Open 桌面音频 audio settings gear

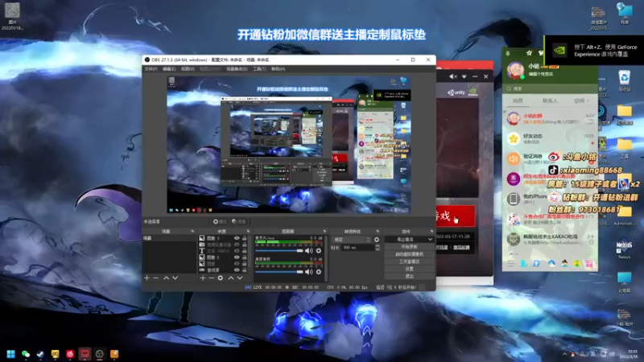coord(319,272)
